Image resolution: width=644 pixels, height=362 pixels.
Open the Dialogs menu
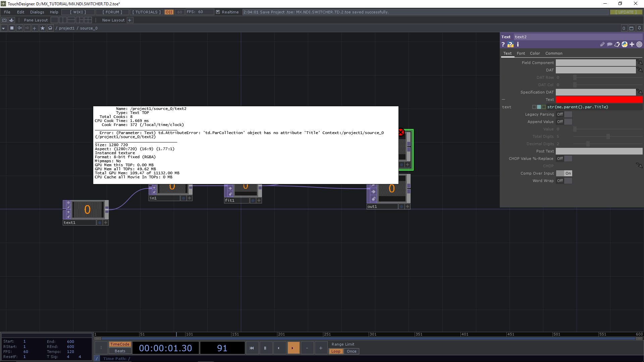click(x=37, y=12)
